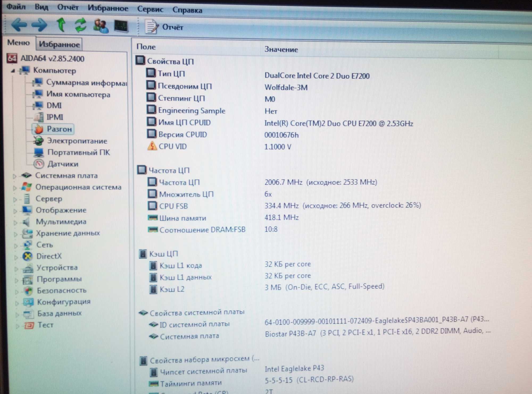Select the Кэш L2 row
The image size is (532, 394).
click(267, 288)
